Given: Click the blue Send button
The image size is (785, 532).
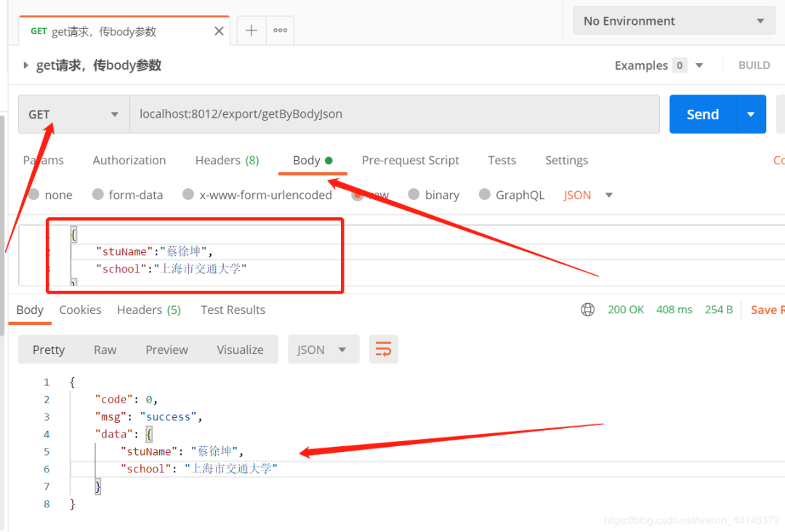Looking at the screenshot, I should pyautogui.click(x=703, y=114).
